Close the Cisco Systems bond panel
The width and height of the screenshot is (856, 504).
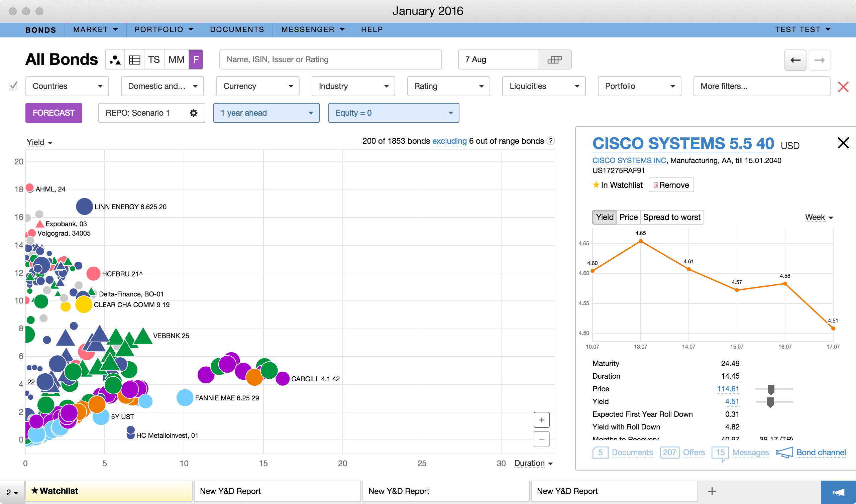pyautogui.click(x=843, y=143)
